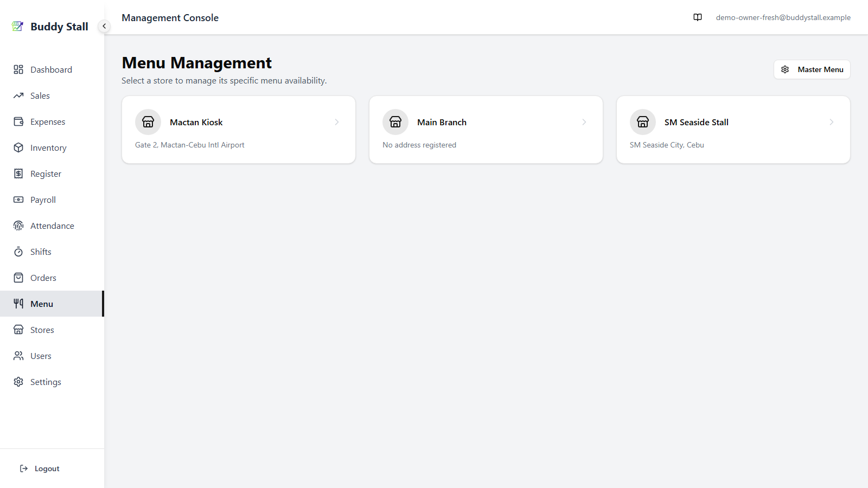Screen dimensions: 868x488
Task: Select the Inventory box icon
Action: point(18,147)
